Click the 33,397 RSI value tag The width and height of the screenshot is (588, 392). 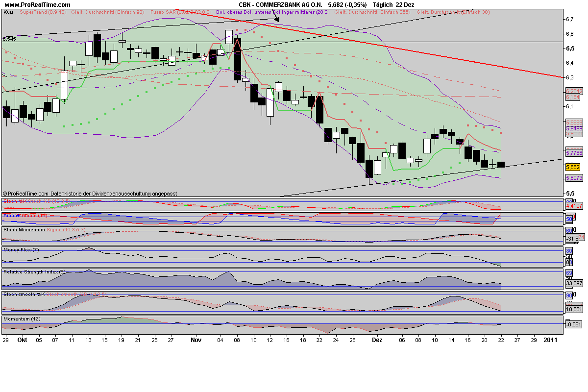pos(574,283)
